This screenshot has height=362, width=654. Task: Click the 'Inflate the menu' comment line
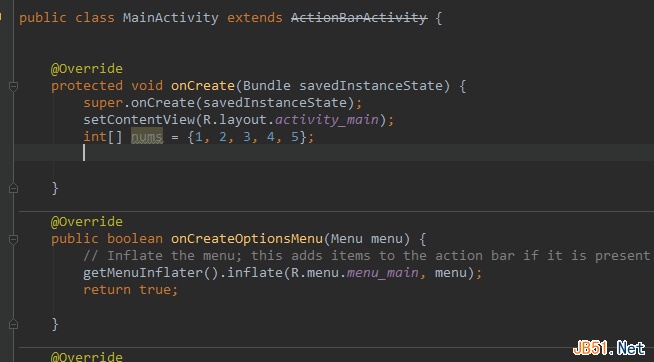tap(367, 256)
